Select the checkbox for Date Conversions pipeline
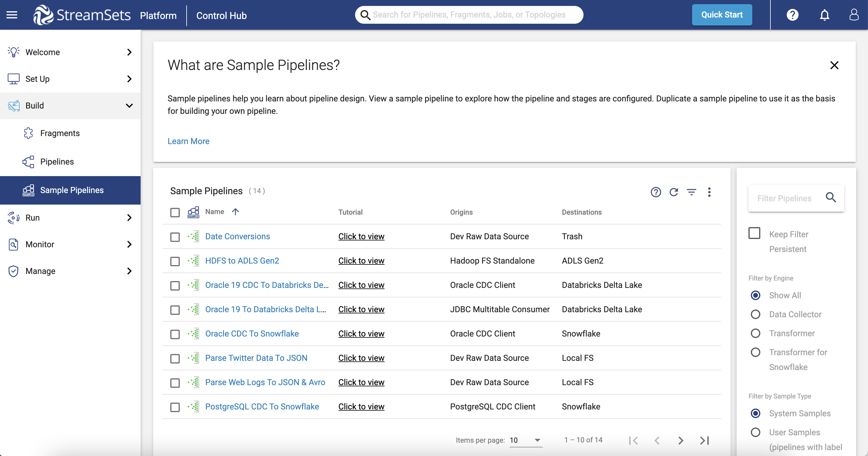 [175, 237]
